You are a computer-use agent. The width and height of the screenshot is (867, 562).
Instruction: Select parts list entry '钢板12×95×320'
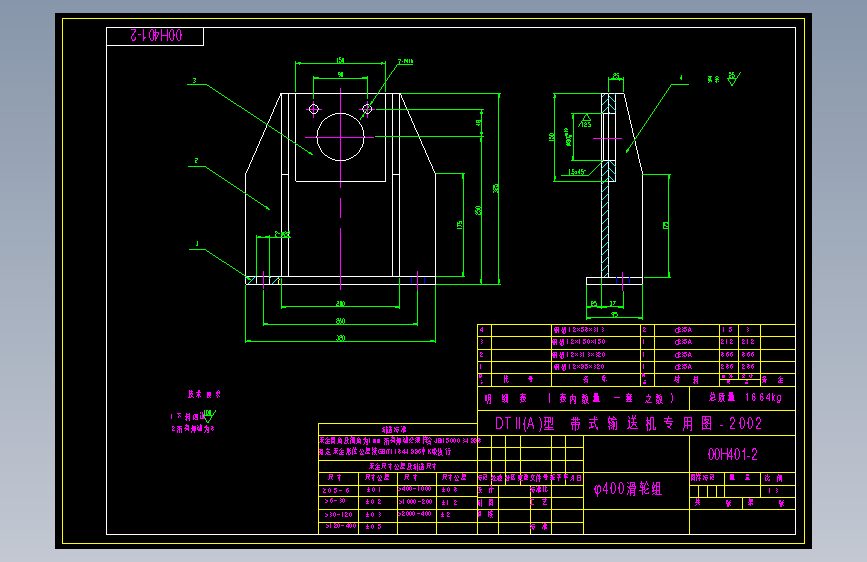click(579, 367)
